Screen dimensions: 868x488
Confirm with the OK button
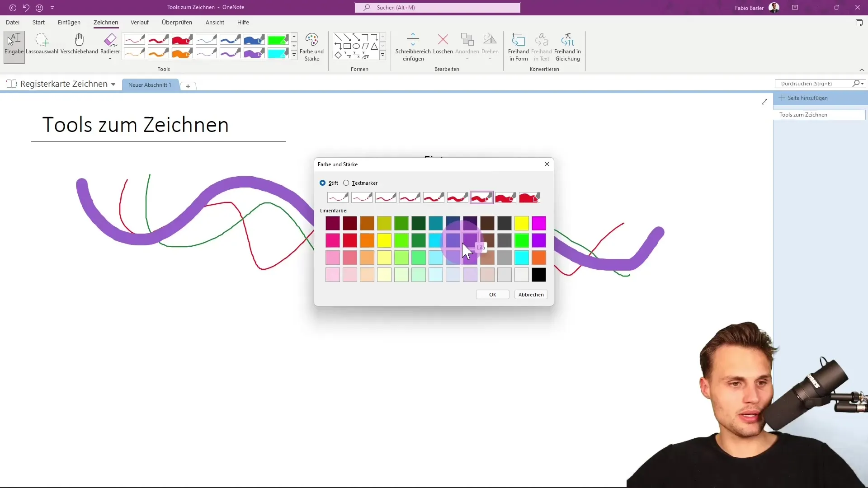coord(492,295)
